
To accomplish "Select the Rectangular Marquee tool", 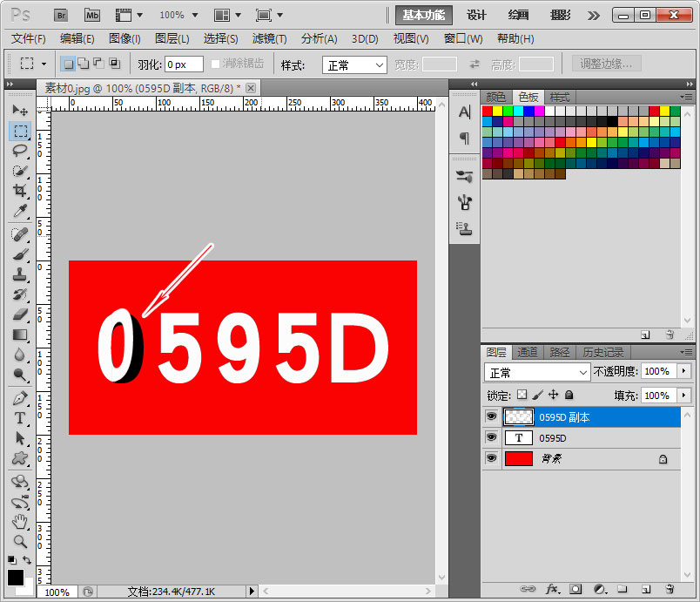I will pyautogui.click(x=21, y=131).
